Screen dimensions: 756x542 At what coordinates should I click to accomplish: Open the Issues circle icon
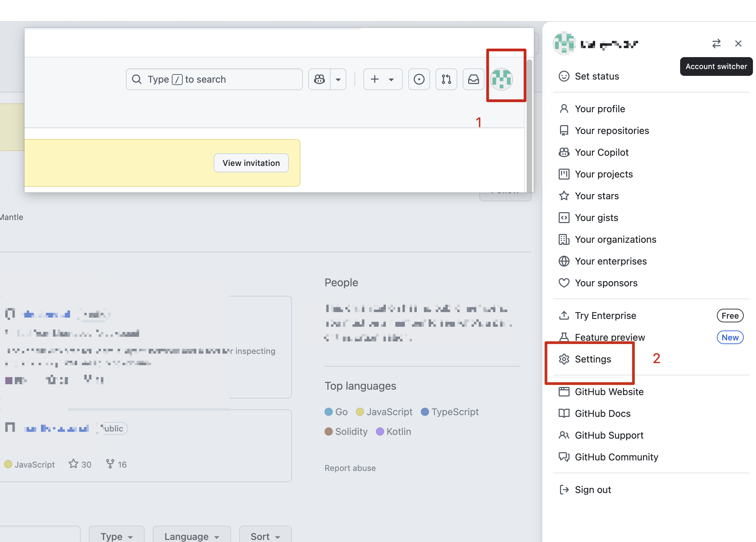point(419,79)
